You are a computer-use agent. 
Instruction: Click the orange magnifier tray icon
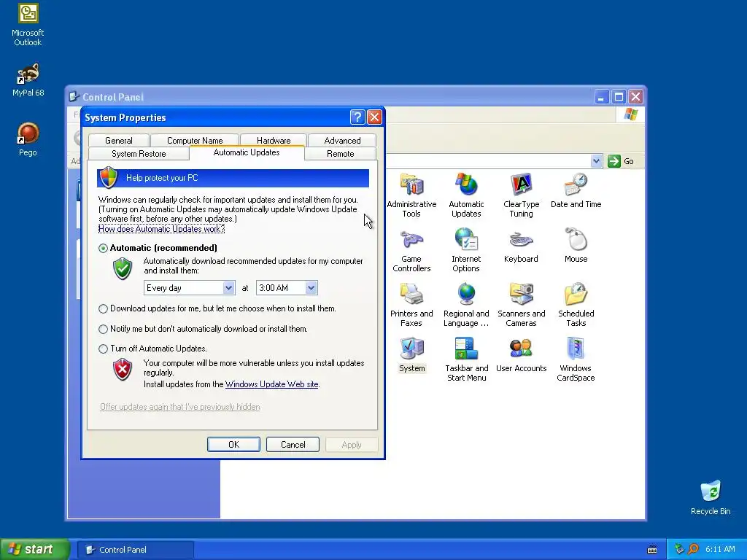click(693, 549)
